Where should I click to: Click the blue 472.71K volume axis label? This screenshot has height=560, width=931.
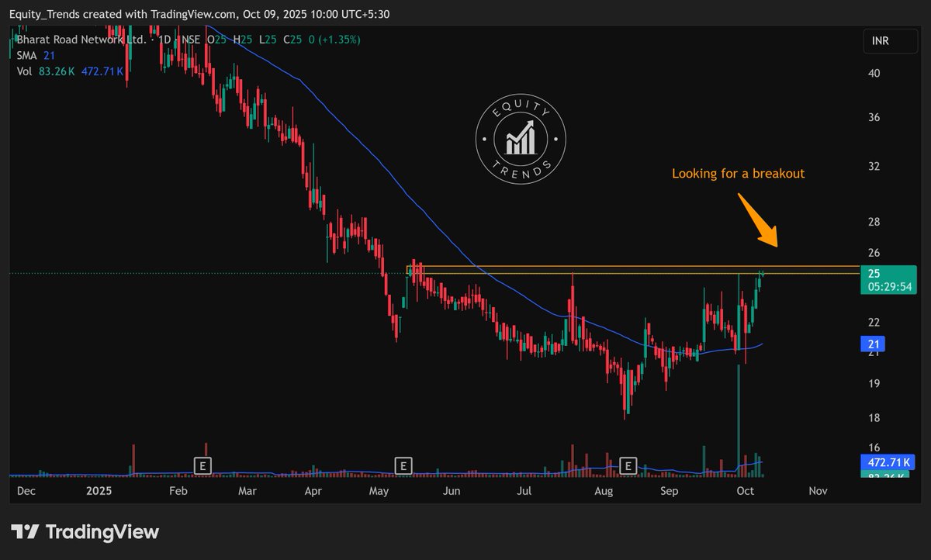click(889, 462)
